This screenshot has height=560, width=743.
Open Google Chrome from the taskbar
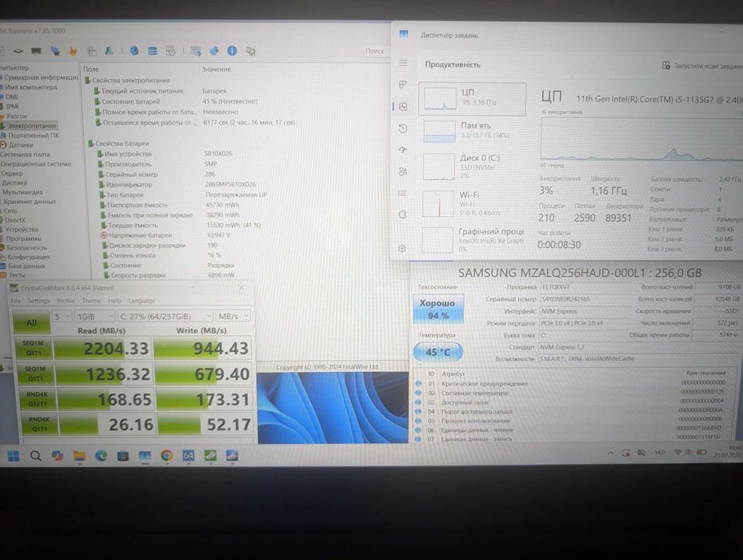[x=166, y=456]
